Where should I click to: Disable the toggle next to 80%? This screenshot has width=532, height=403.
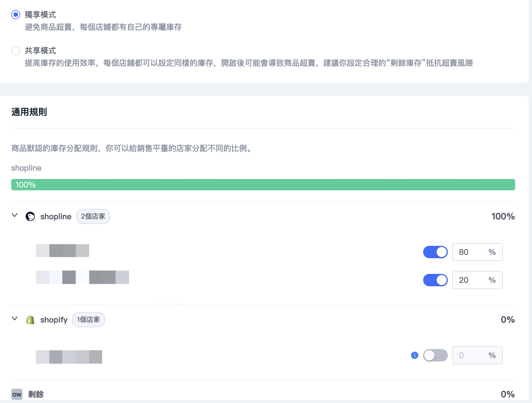coord(435,252)
